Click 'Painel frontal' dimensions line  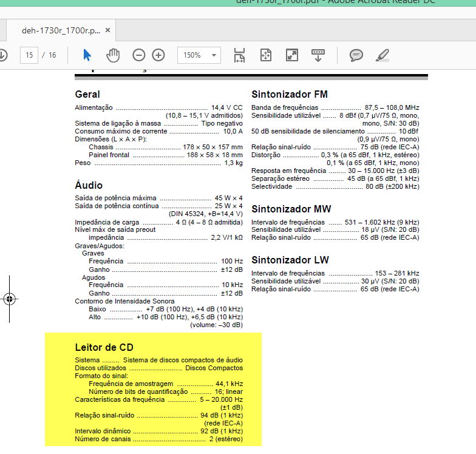pos(166,155)
